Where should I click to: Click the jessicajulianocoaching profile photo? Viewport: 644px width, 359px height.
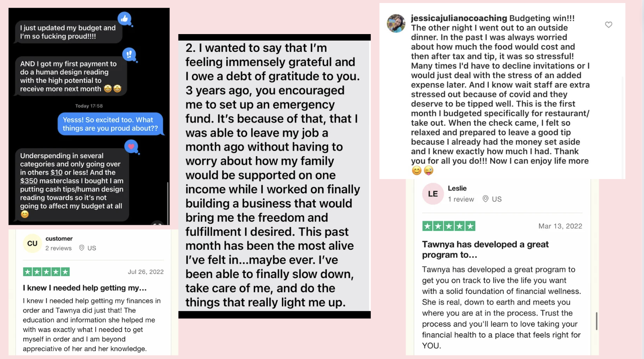coord(396,23)
